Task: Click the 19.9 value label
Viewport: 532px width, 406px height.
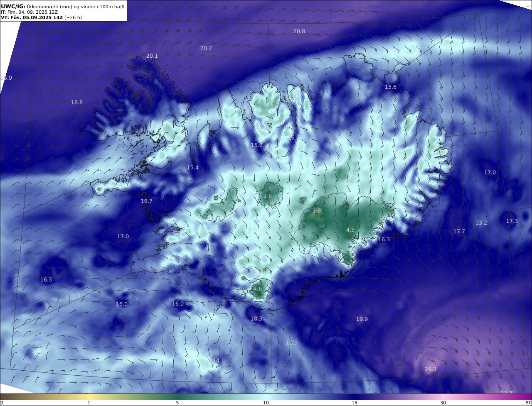Action: pyautogui.click(x=362, y=319)
